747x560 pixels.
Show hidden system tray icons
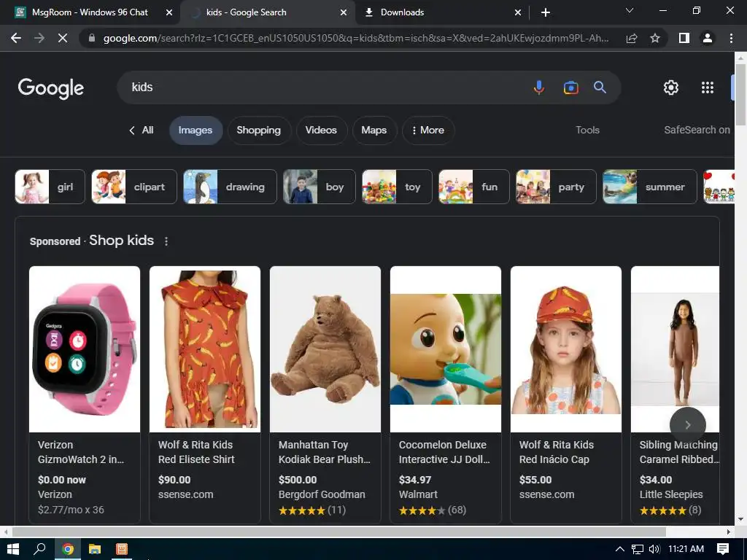(620, 549)
